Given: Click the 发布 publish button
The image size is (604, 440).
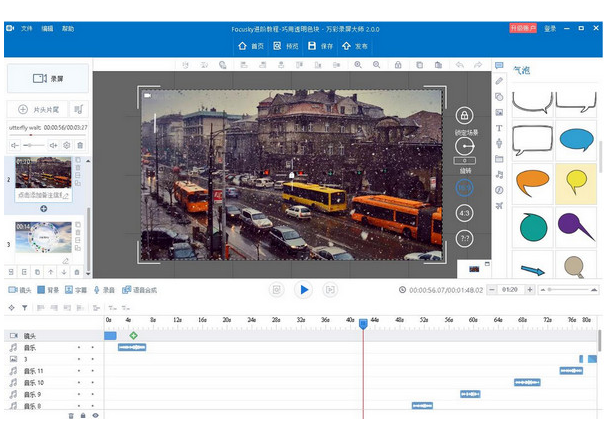Looking at the screenshot, I should pyautogui.click(x=355, y=46).
